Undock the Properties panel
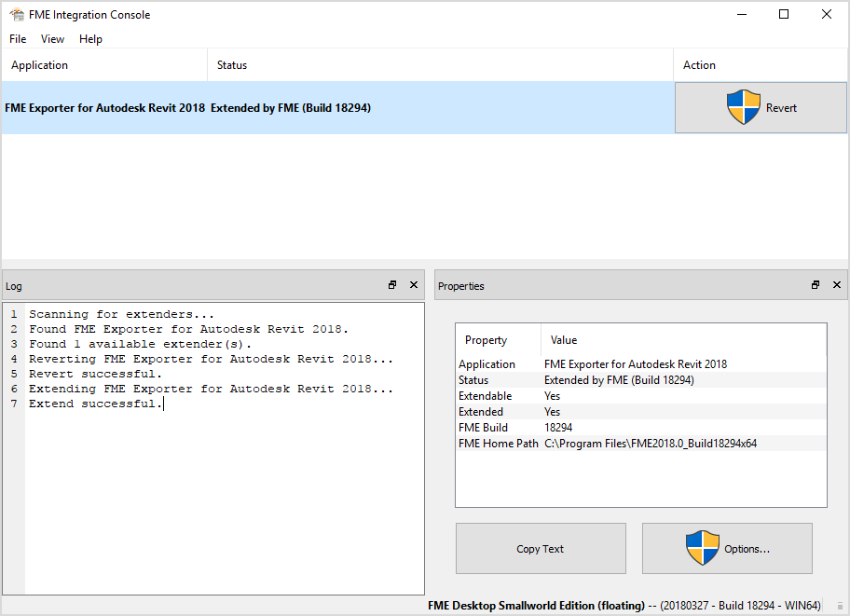 [x=816, y=284]
